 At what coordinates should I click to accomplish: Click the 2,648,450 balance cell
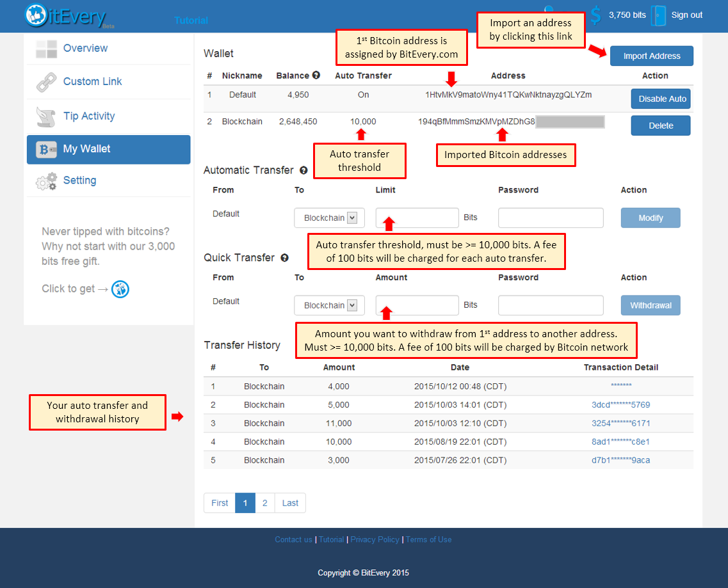[298, 122]
